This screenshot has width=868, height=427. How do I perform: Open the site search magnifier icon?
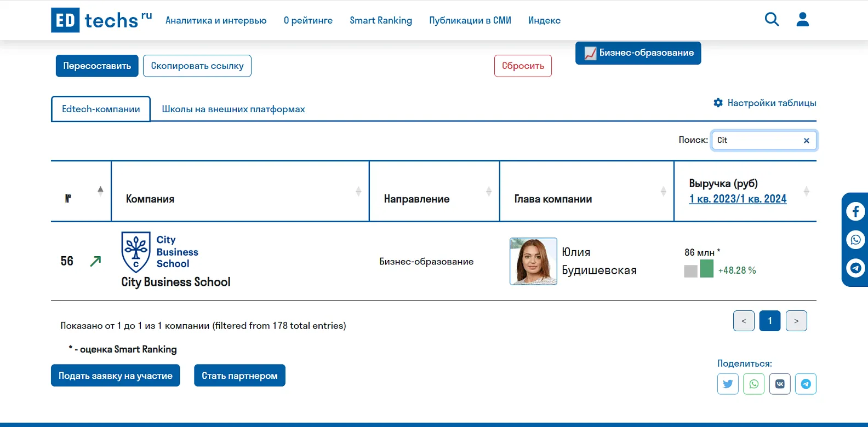pos(772,20)
